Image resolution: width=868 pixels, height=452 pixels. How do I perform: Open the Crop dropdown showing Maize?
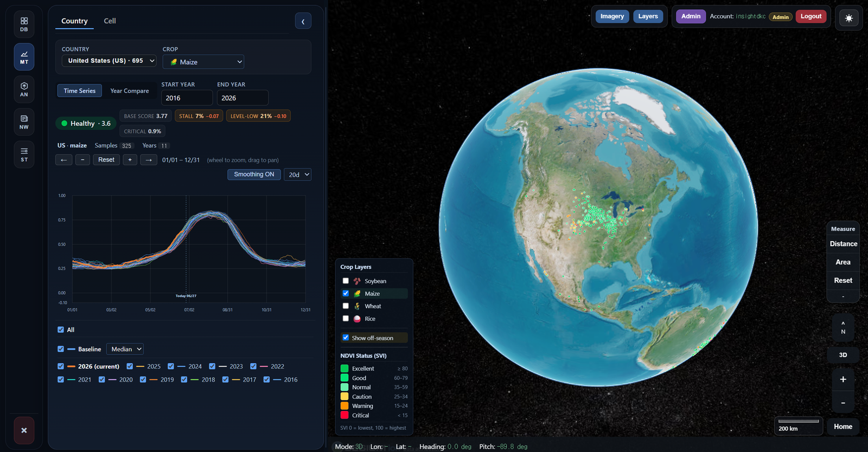203,62
